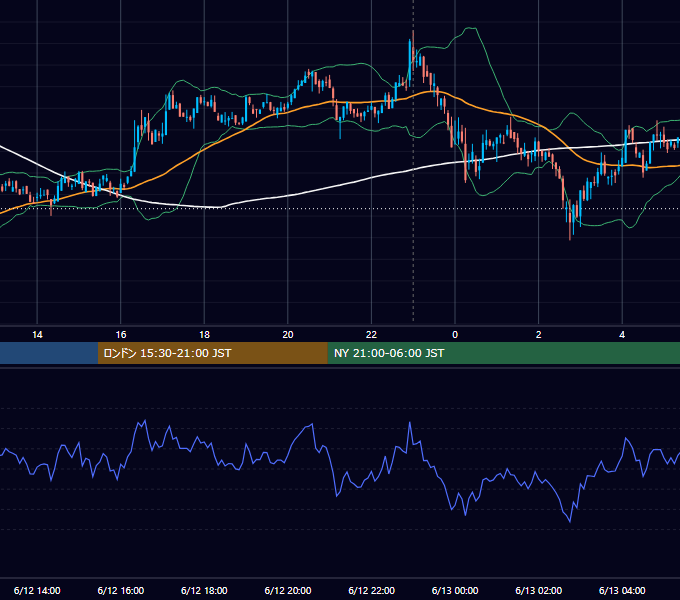Click the 0 hour label on price chart
680x600 pixels.
click(455, 335)
